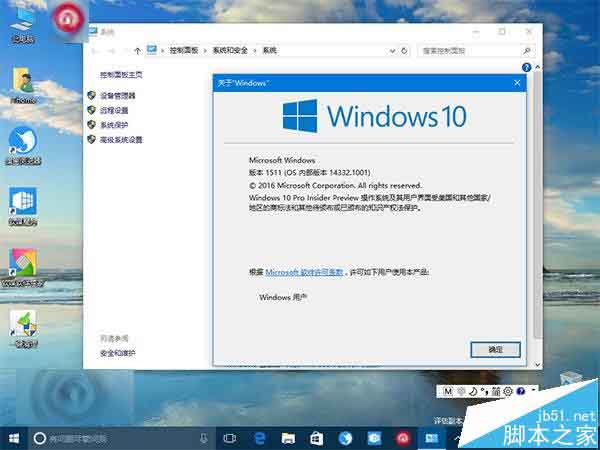Open Task View on the taskbar
The width and height of the screenshot is (600, 450).
pyautogui.click(x=230, y=439)
